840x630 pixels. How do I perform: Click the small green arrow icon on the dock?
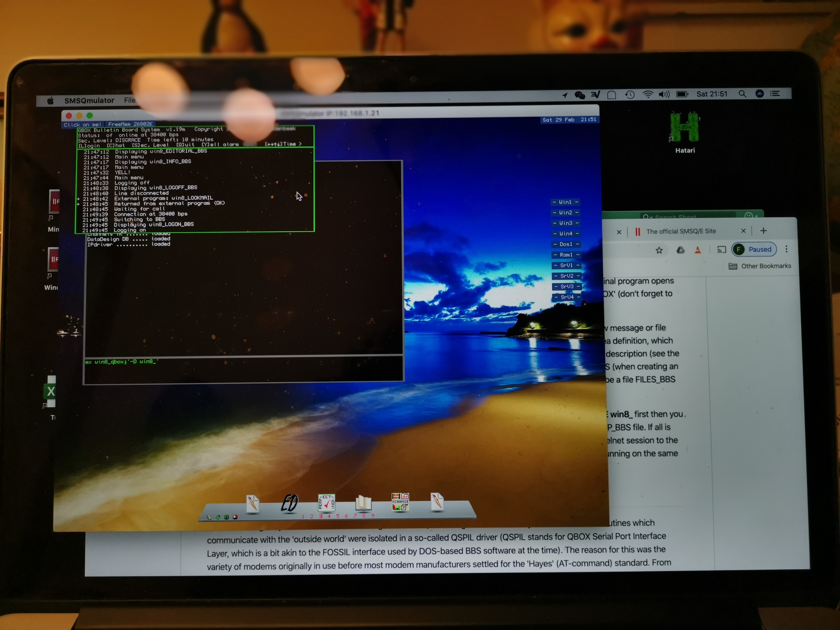pyautogui.click(x=218, y=517)
